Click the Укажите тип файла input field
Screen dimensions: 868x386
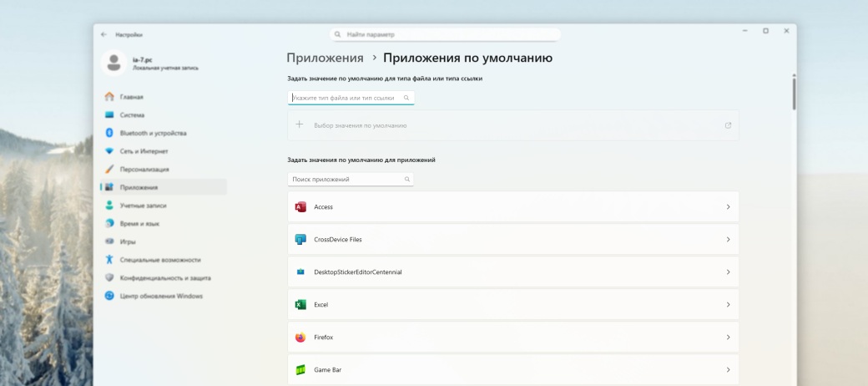pyautogui.click(x=351, y=98)
